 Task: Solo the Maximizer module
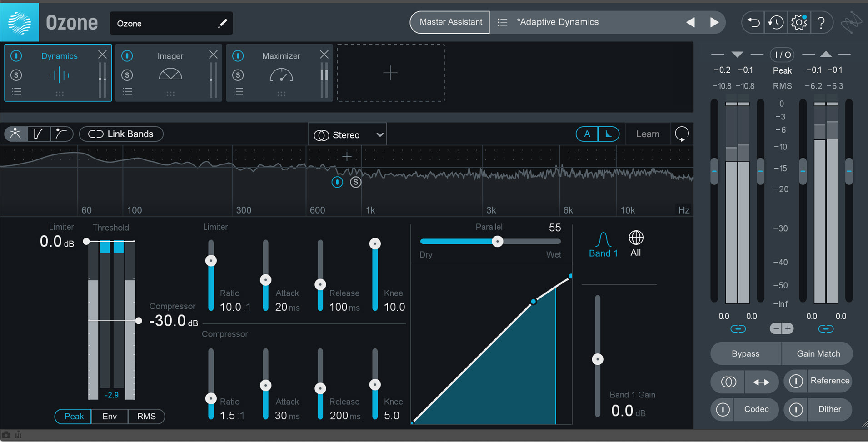pyautogui.click(x=238, y=75)
